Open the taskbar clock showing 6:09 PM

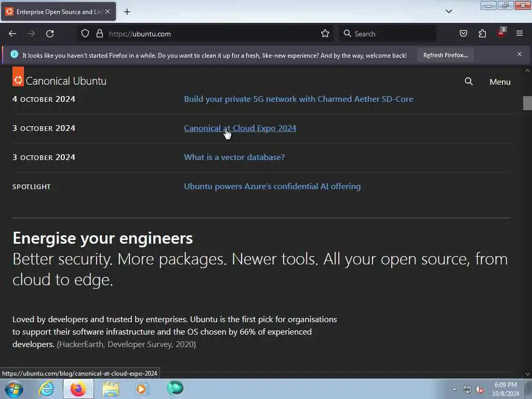tap(506, 389)
